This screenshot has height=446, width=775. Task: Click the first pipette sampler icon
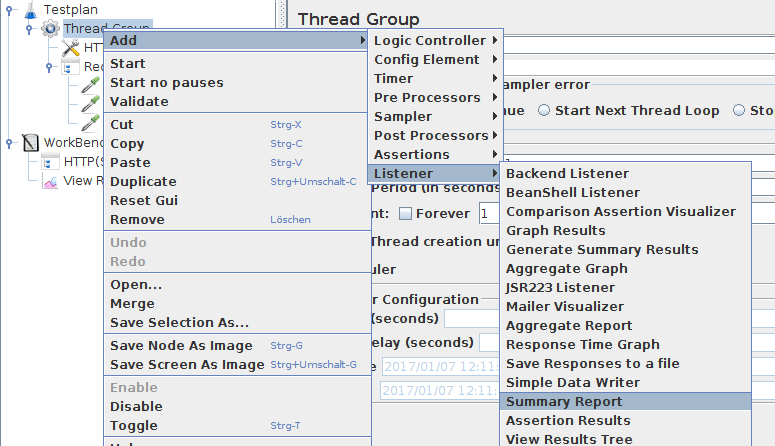click(x=90, y=86)
